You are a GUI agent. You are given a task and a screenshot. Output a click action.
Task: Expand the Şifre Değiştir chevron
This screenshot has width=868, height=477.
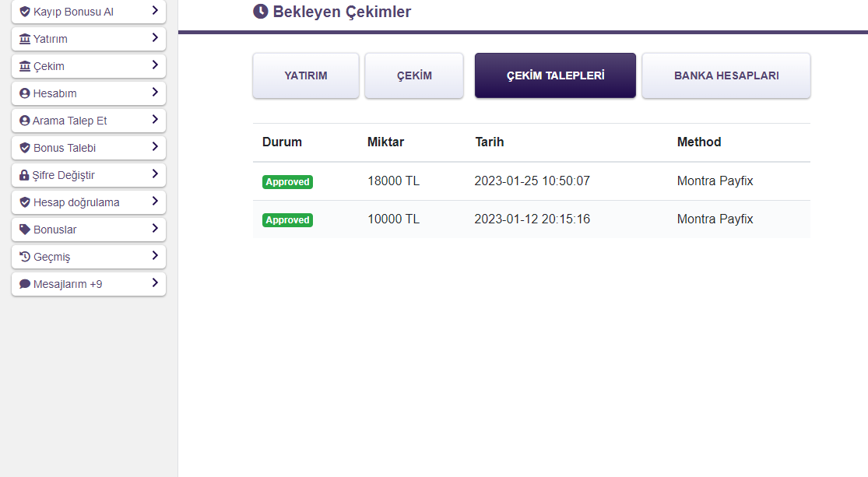pyautogui.click(x=155, y=174)
